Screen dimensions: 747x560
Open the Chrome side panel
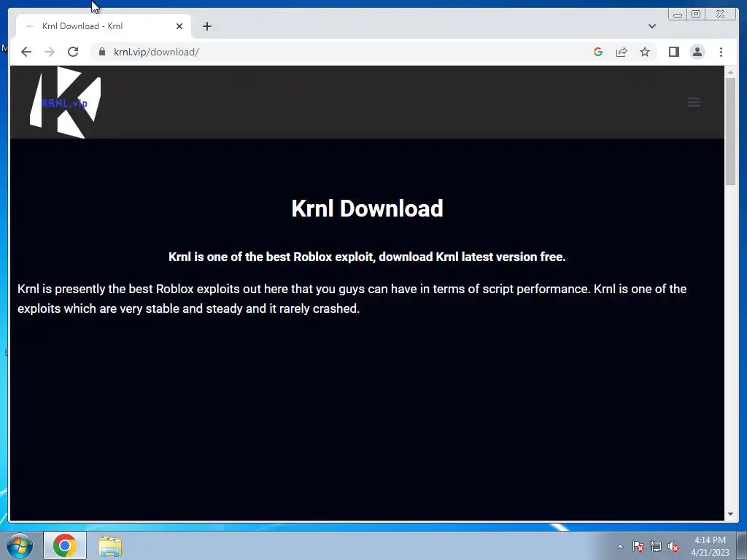[x=673, y=52]
